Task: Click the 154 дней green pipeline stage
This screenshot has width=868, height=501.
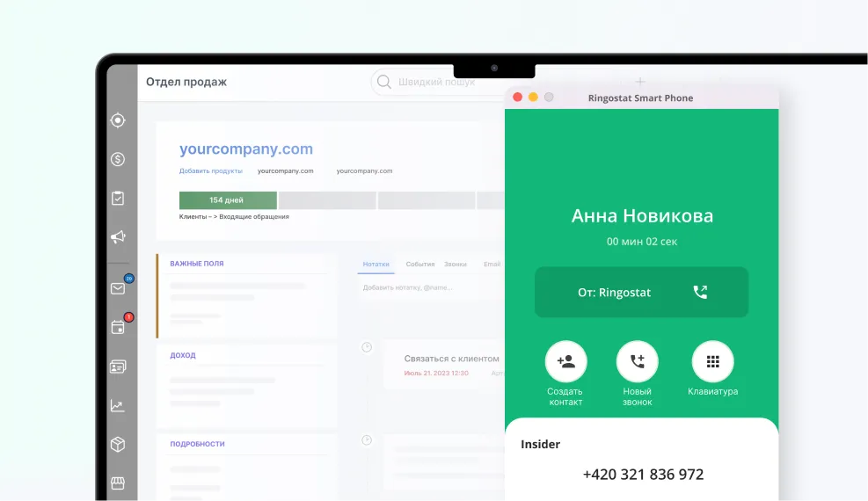Action: (228, 200)
